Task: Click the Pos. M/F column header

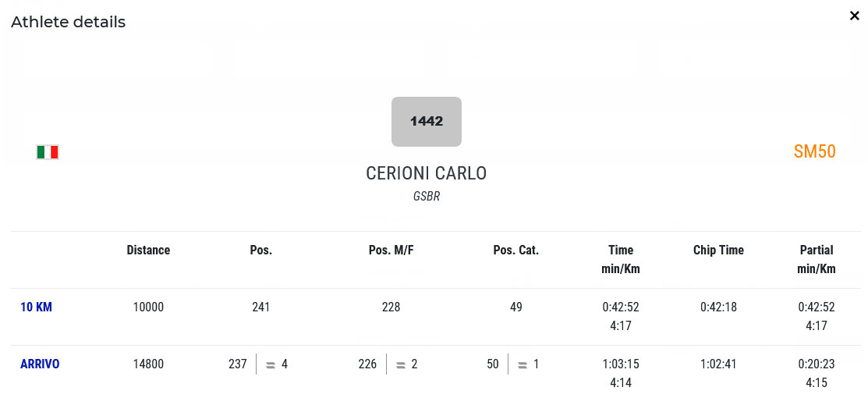Action: click(x=391, y=250)
